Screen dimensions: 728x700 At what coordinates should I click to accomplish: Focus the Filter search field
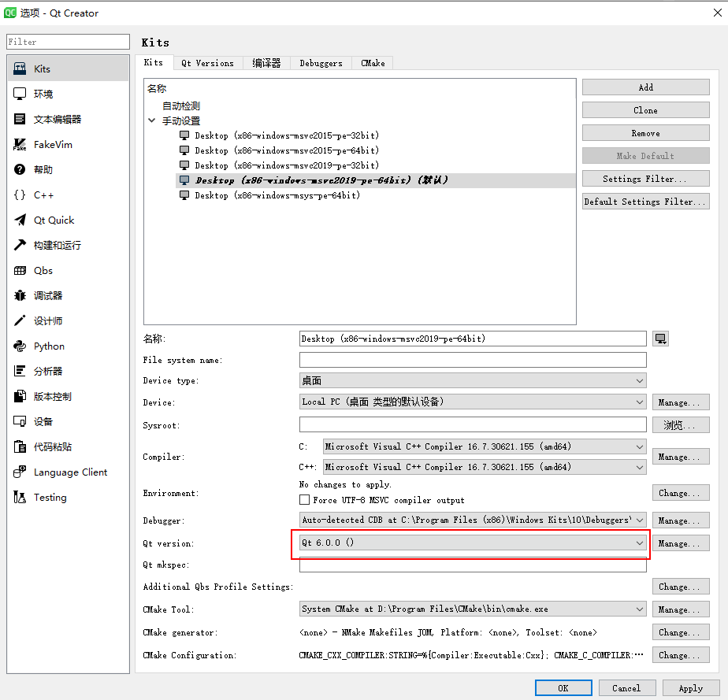point(69,42)
